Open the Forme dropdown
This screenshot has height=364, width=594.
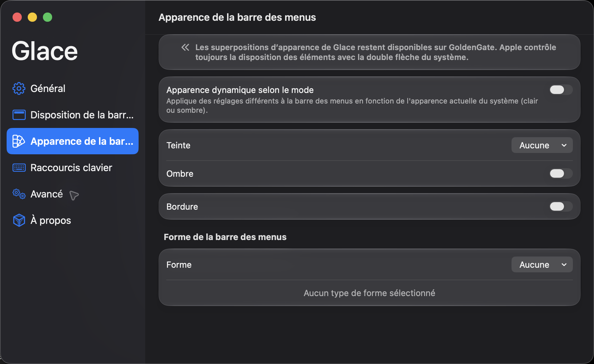tap(542, 264)
